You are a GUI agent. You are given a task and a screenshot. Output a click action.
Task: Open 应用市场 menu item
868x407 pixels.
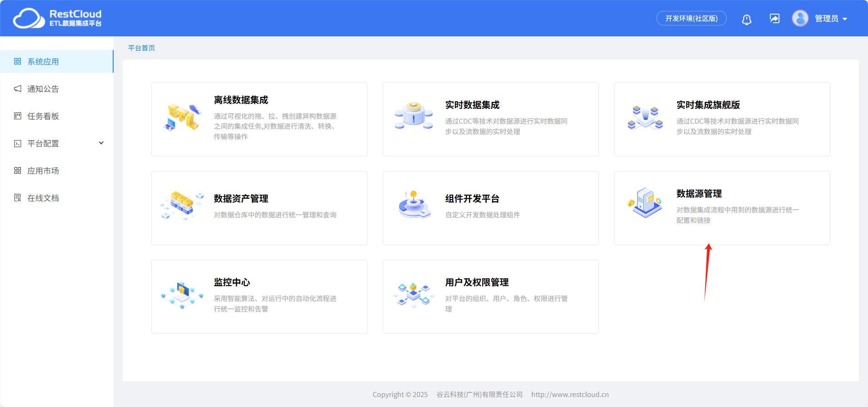pyautogui.click(x=57, y=171)
